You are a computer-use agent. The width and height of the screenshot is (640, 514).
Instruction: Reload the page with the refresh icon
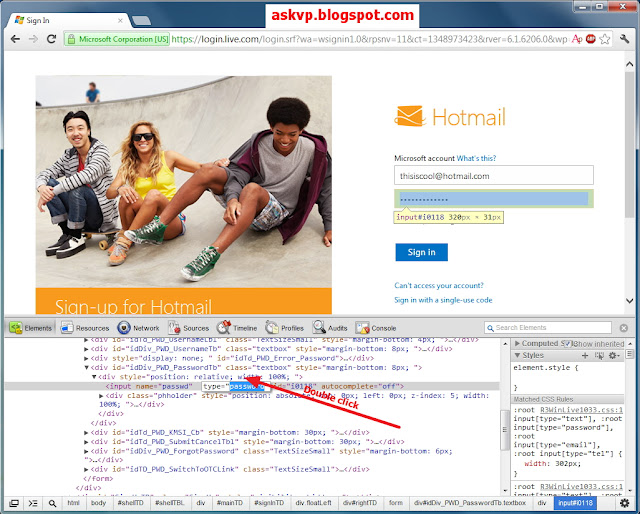click(x=51, y=39)
